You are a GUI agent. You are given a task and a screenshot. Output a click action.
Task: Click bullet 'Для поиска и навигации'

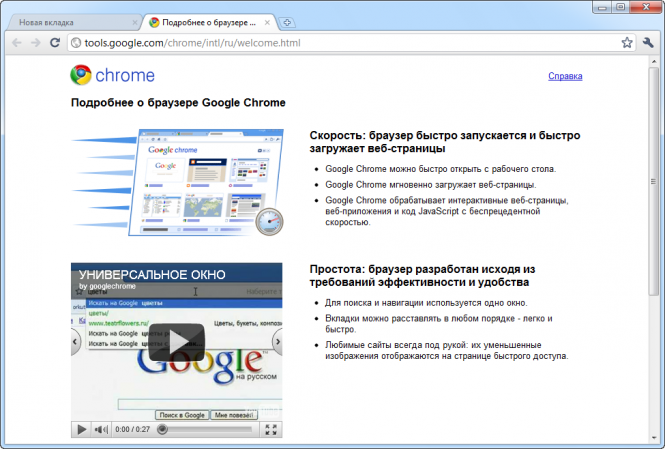click(426, 303)
